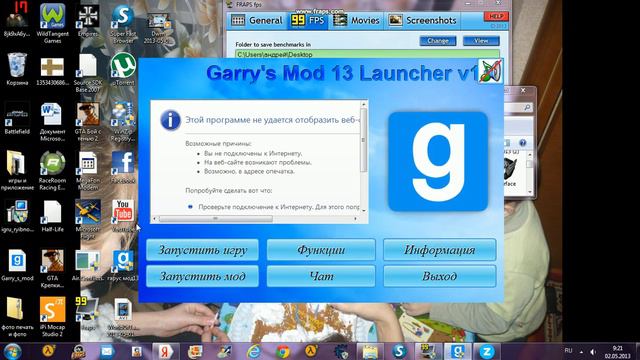Open Super Fast Browser desktop icon
Viewport: 640px width, 360px height.
pos(123,24)
